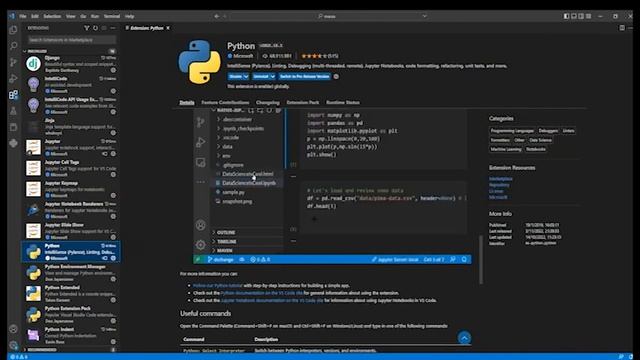Split the editor to the right

pos(622,28)
